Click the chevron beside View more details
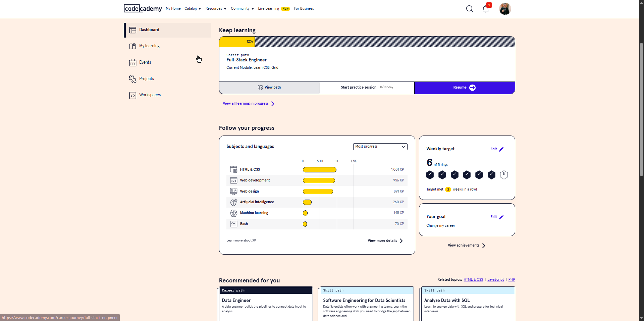 click(x=401, y=241)
